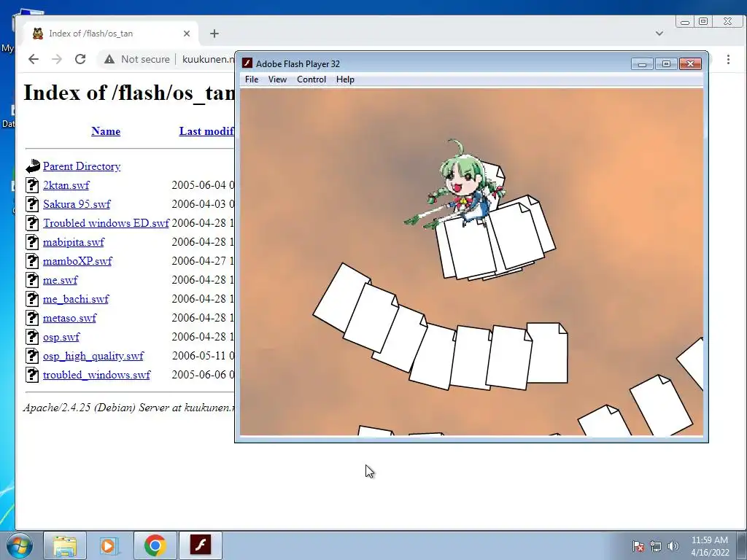
Task: Click the file icon beside osp.swf
Action: [x=32, y=337]
